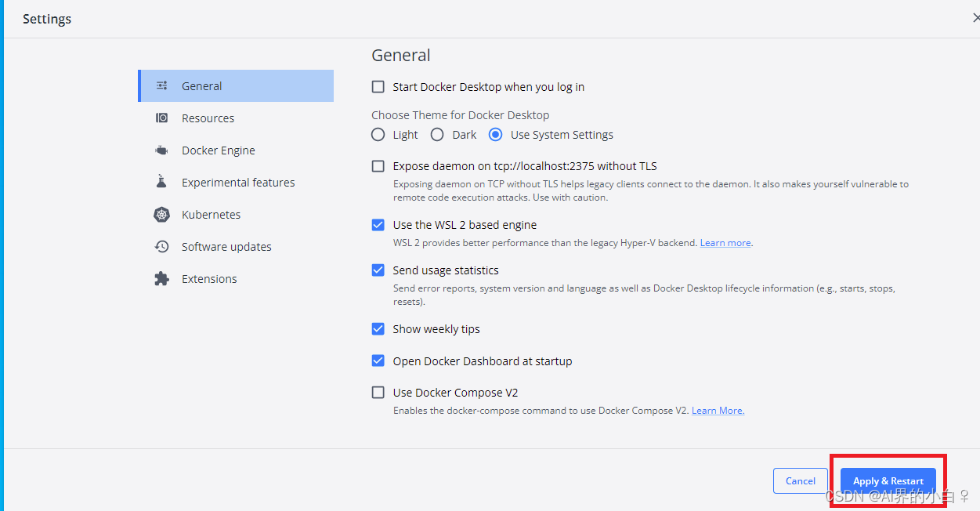Click the Software updates clock icon
This screenshot has width=980, height=511.
pyautogui.click(x=161, y=247)
